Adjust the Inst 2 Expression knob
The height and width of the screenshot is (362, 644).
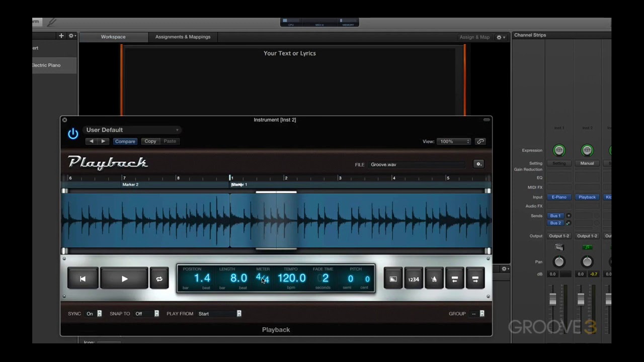587,150
